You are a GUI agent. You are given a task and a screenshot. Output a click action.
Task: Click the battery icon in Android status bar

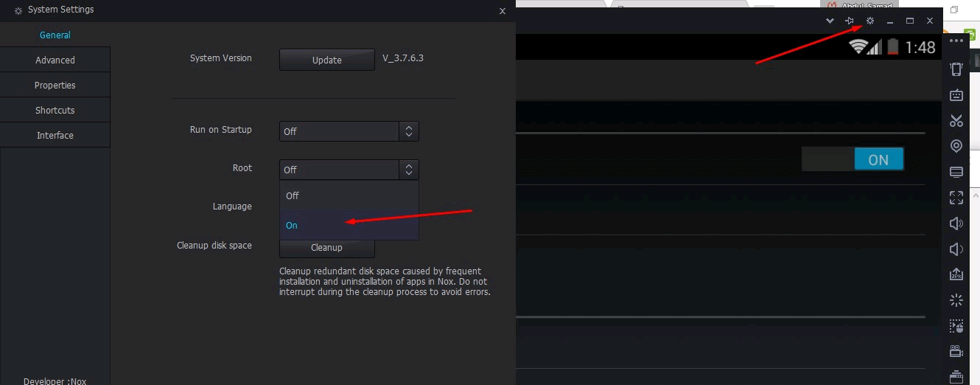click(x=893, y=47)
